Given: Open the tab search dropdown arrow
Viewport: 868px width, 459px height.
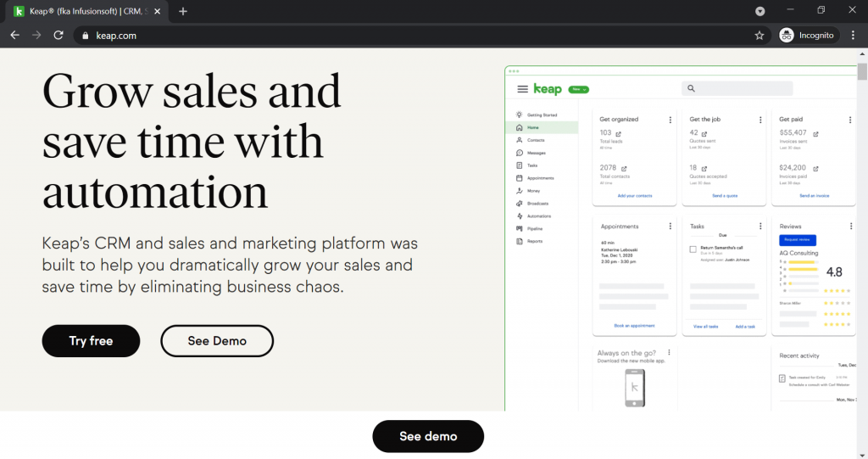Looking at the screenshot, I should (760, 11).
